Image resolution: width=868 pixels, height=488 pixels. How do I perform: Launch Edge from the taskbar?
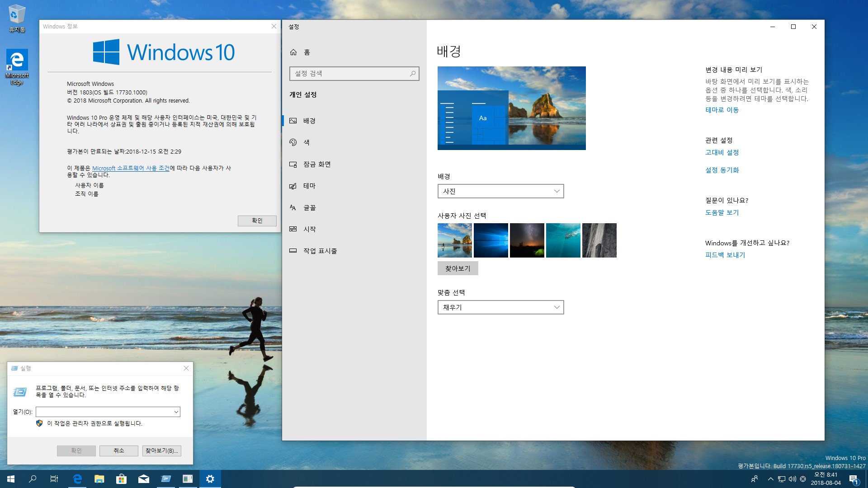pos(77,479)
